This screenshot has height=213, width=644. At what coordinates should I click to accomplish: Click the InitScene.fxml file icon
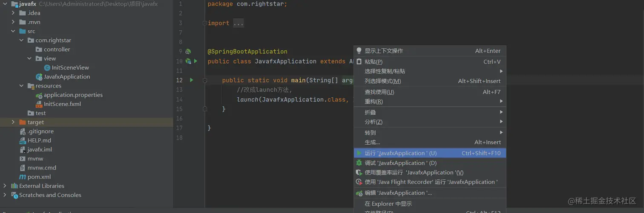[x=39, y=104]
